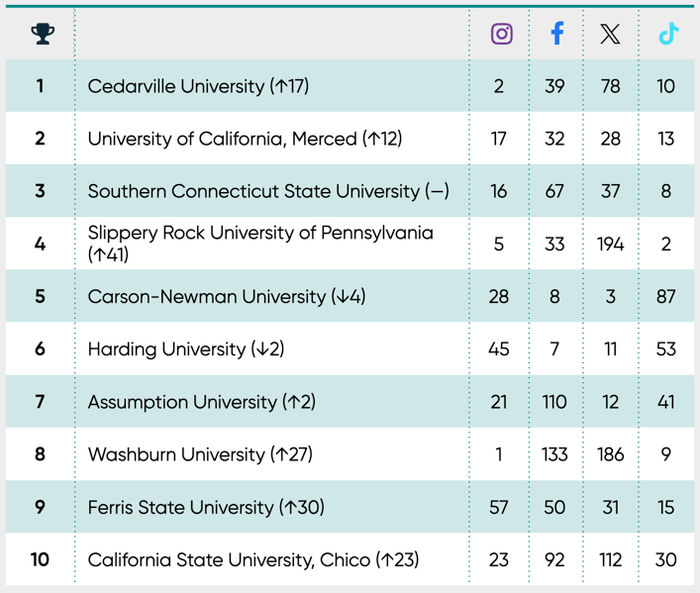Click Slippery Rock's X rank 194
The width and height of the screenshot is (700, 593).
tap(611, 244)
